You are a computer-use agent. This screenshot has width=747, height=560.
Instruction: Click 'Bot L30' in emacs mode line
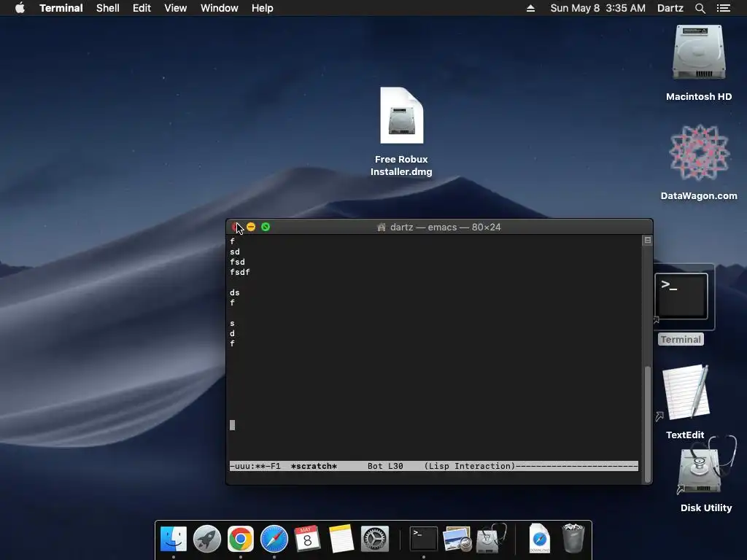(385, 466)
